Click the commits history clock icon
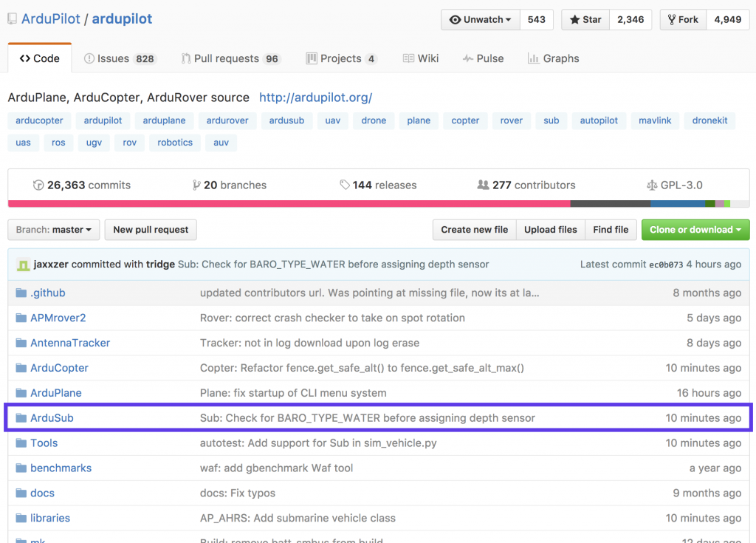The width and height of the screenshot is (756, 543). pyautogui.click(x=38, y=185)
